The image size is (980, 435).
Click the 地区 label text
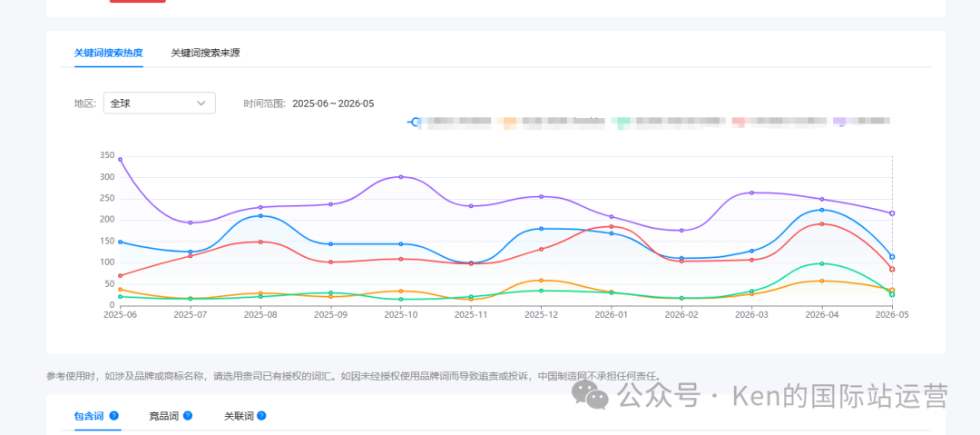tap(86, 104)
